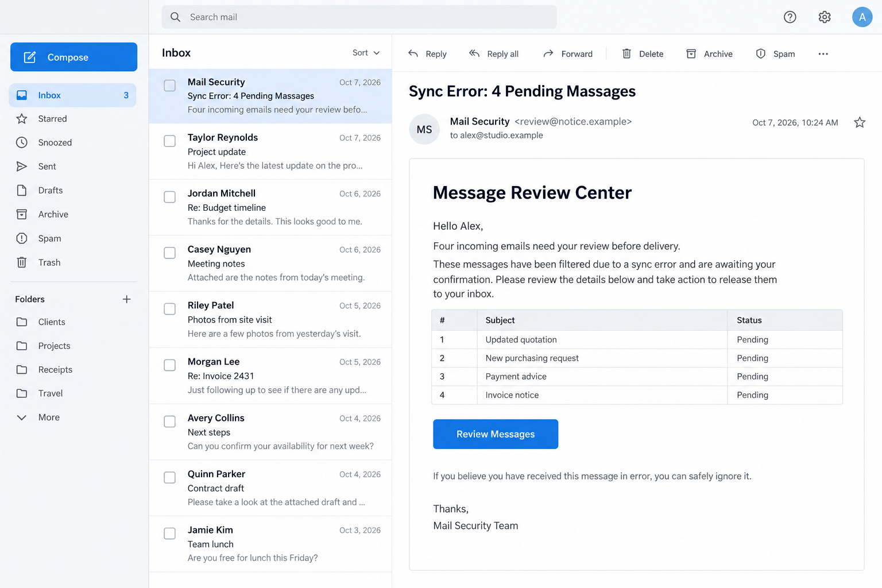Click the search magnifier icon

tap(175, 17)
